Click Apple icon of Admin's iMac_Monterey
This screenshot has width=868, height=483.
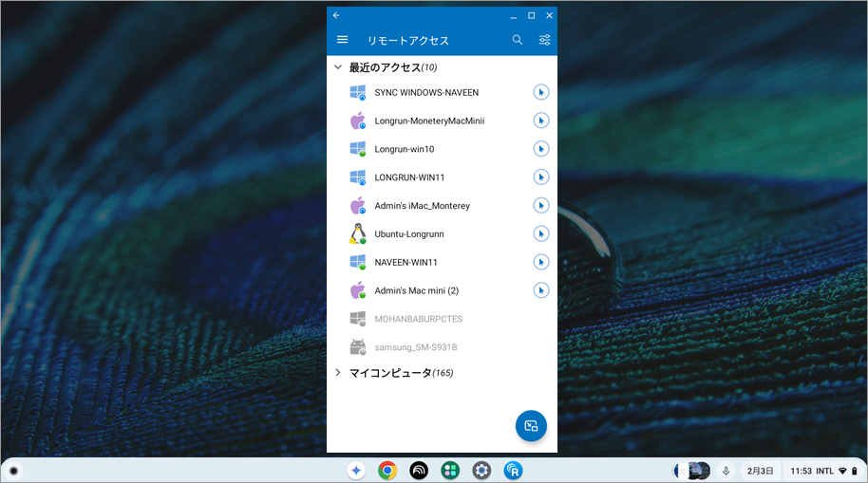358,205
